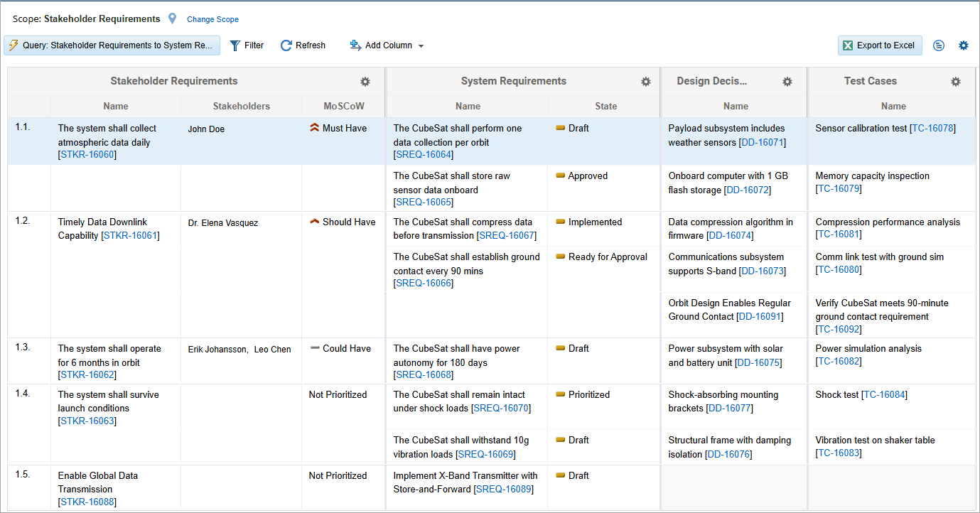Click the scope location pin icon
Screen dimensions: 980x513
coord(172,18)
